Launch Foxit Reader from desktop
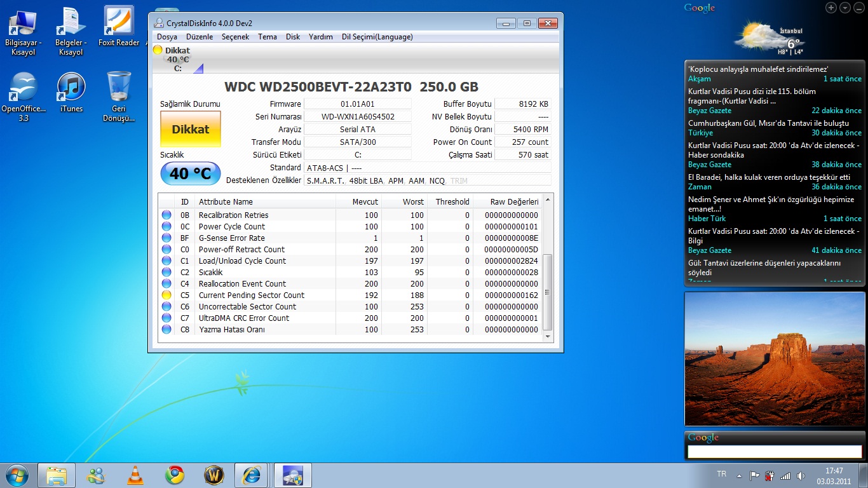The image size is (868, 488). [119, 27]
